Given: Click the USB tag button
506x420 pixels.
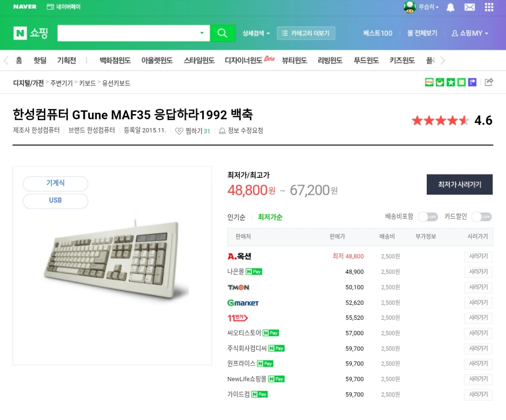Looking at the screenshot, I should click(55, 201).
